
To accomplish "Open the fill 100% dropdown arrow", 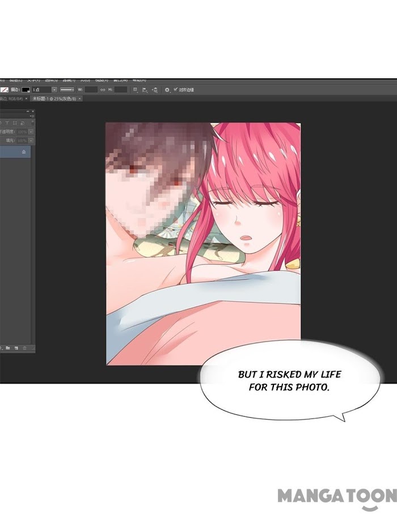I will click(x=30, y=140).
